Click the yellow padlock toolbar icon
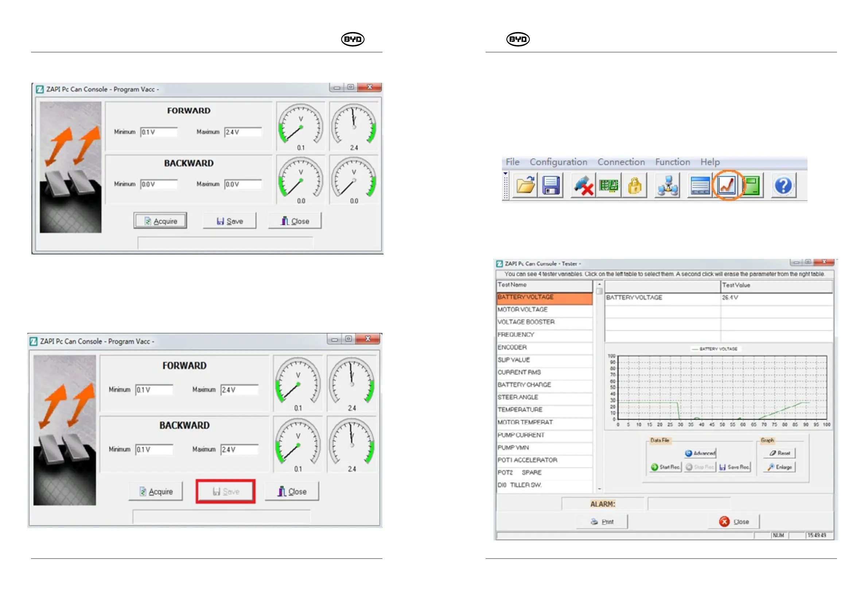Screen dimensions: 868x614 coord(635,185)
